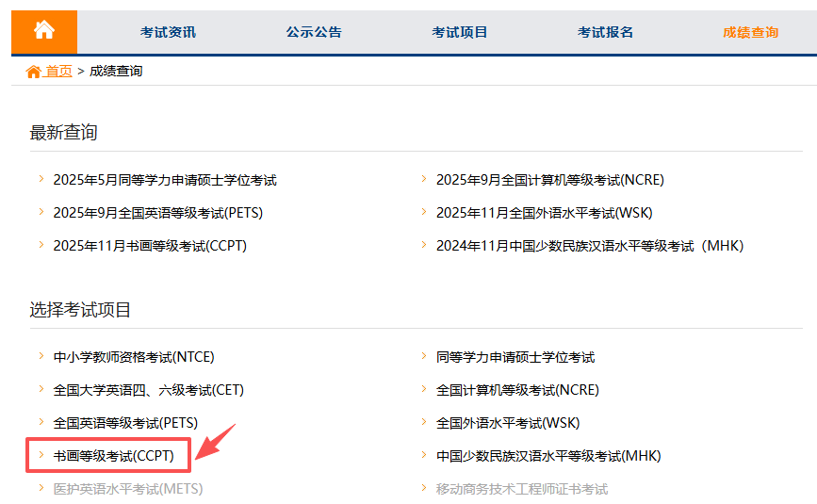The width and height of the screenshot is (817, 504).
Task: Select 全国英语等级考试(PETS) under 选择考试项目
Action: (x=125, y=423)
